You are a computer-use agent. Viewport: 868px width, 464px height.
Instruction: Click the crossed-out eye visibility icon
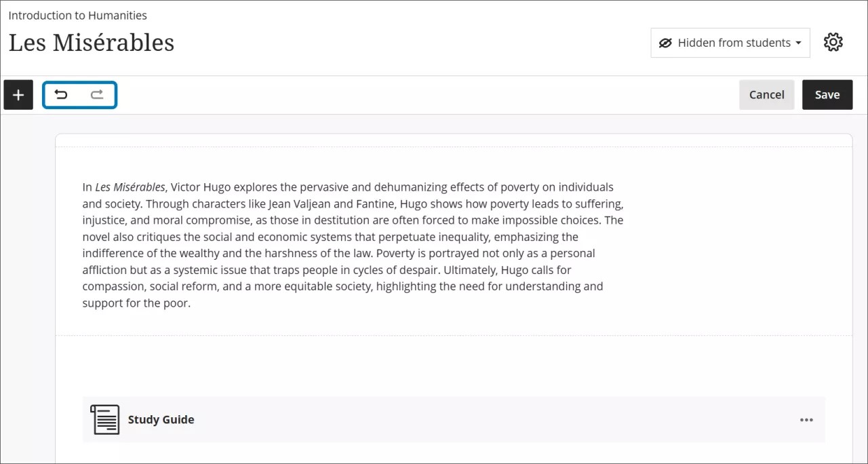coord(665,43)
